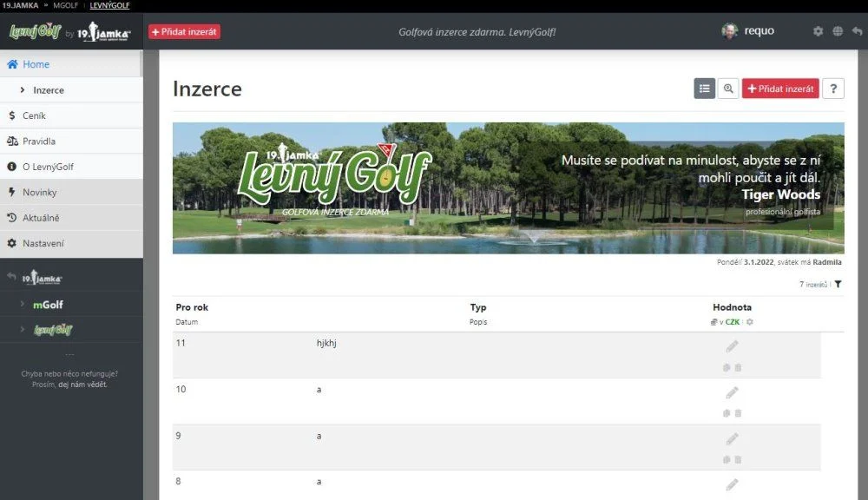
Task: Click Přidat inzerát in the top bar
Action: tap(184, 31)
